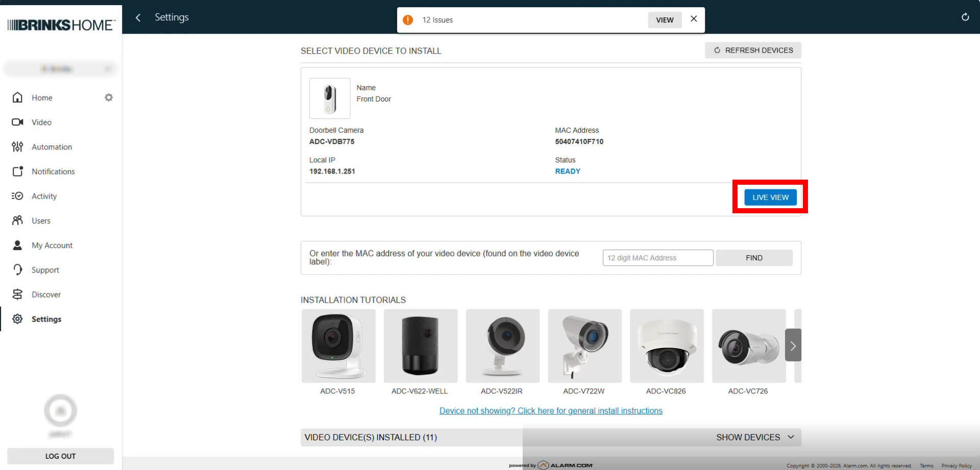
Task: Open the ADC-V622-WELL tutorial thumbnail
Action: click(x=421, y=345)
